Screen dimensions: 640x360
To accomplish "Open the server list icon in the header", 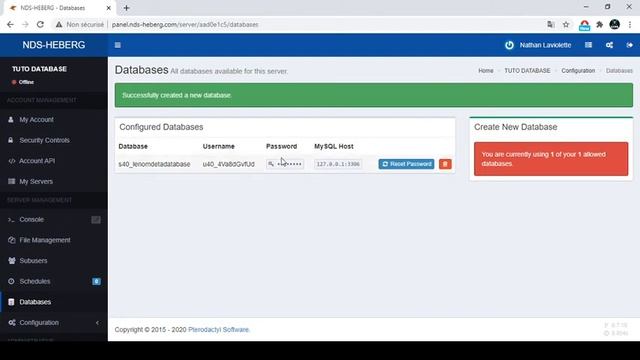I will [588, 45].
